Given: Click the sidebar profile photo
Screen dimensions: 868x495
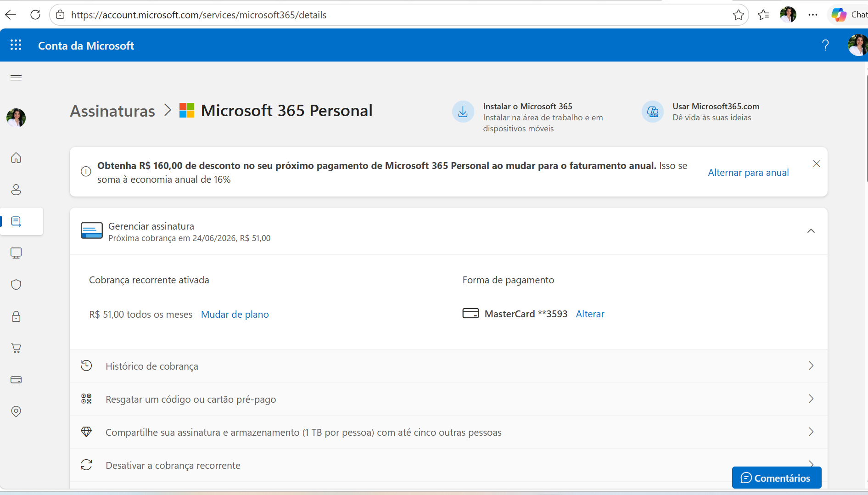Looking at the screenshot, I should 16,118.
